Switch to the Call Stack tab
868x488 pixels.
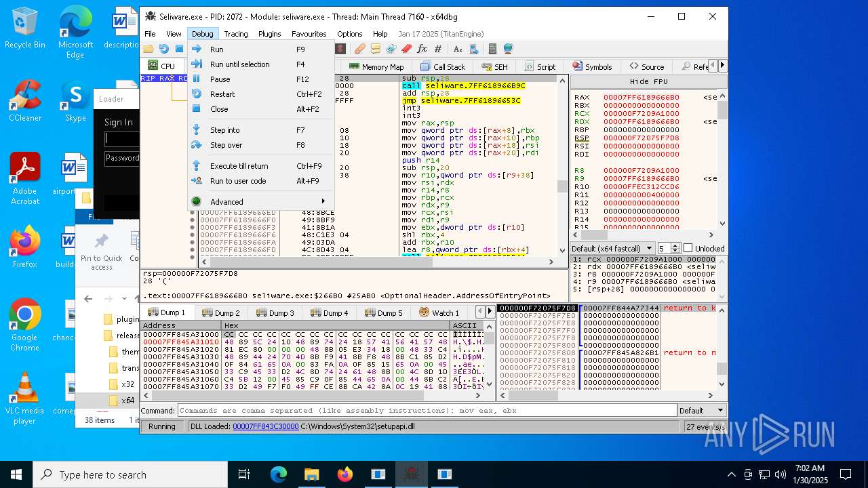click(x=443, y=66)
